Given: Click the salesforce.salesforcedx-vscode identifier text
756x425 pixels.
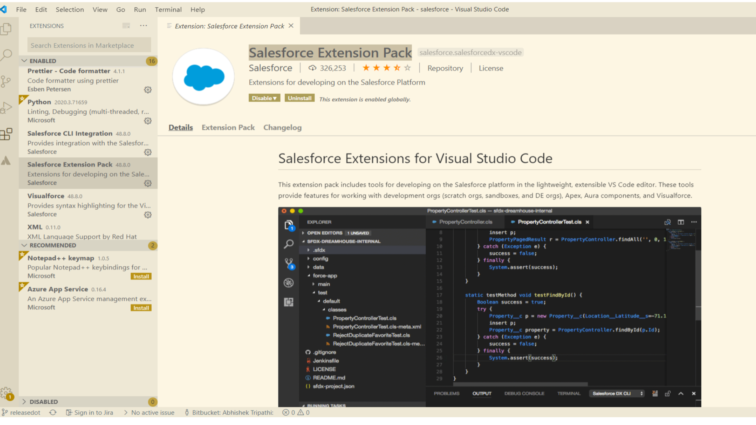Looking at the screenshot, I should click(x=471, y=52).
